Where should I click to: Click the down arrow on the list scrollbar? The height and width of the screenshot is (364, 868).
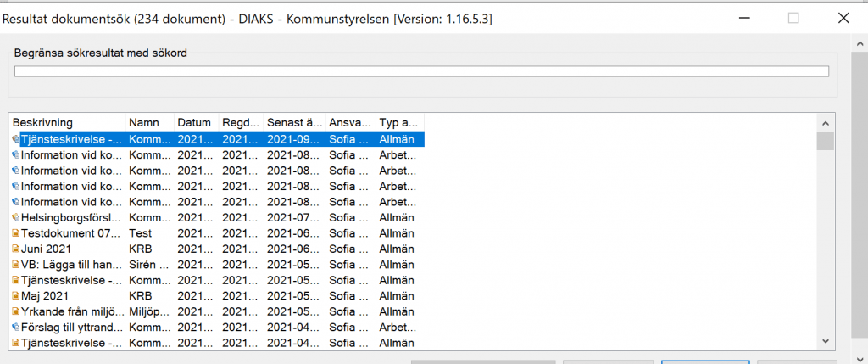826,341
